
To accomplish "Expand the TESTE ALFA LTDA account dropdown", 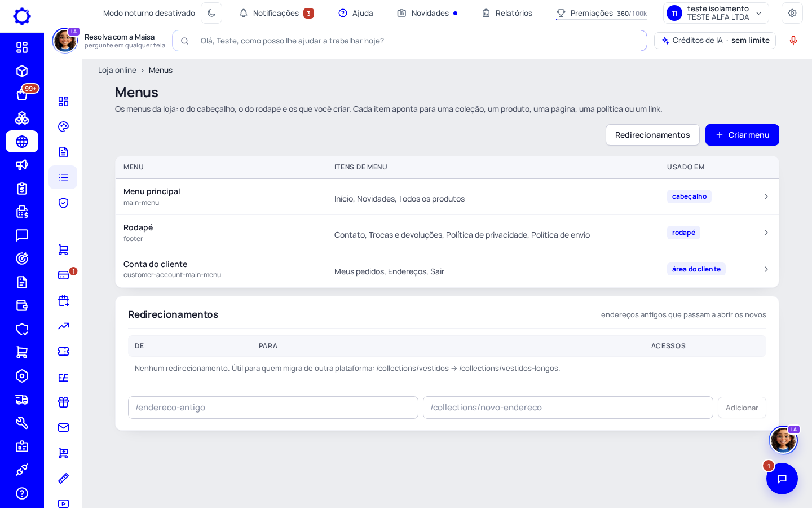I will tap(716, 13).
